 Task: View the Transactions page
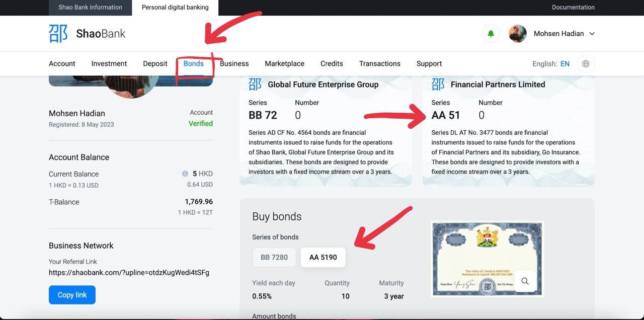pyautogui.click(x=380, y=64)
